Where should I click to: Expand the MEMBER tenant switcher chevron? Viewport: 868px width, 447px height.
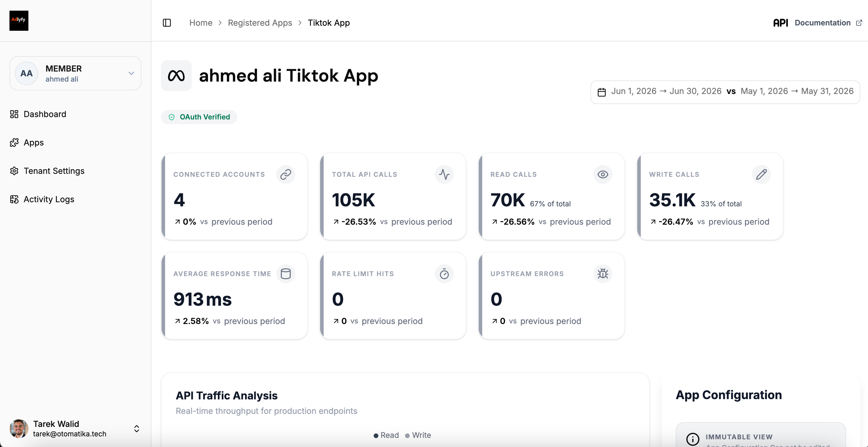(131, 73)
